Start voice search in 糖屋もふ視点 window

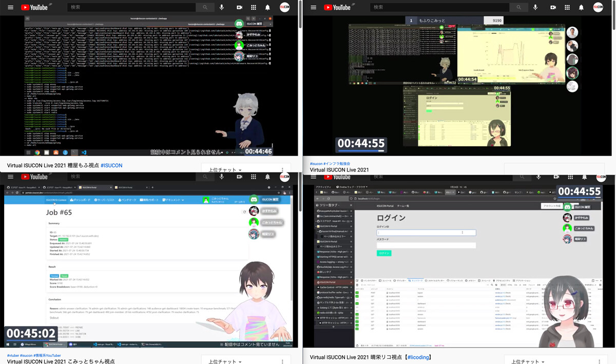coord(222,7)
